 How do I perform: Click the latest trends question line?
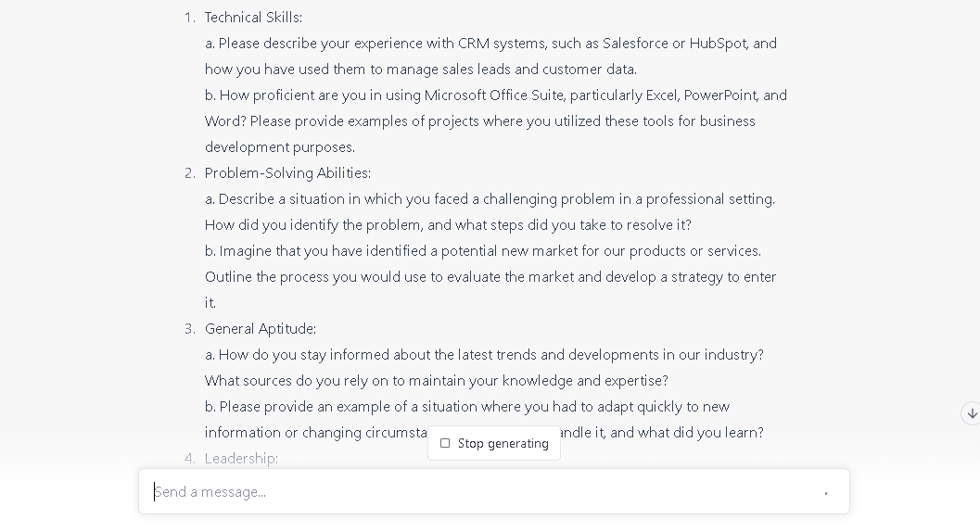click(484, 355)
